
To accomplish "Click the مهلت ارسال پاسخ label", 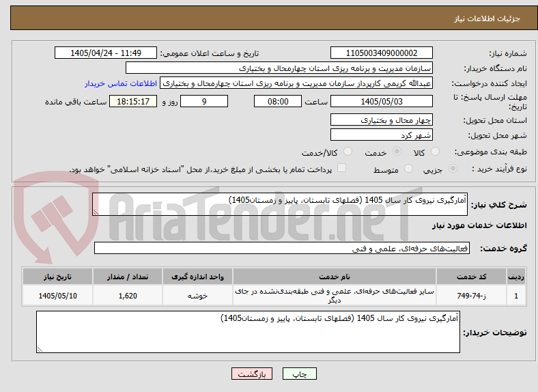I will [490, 102].
